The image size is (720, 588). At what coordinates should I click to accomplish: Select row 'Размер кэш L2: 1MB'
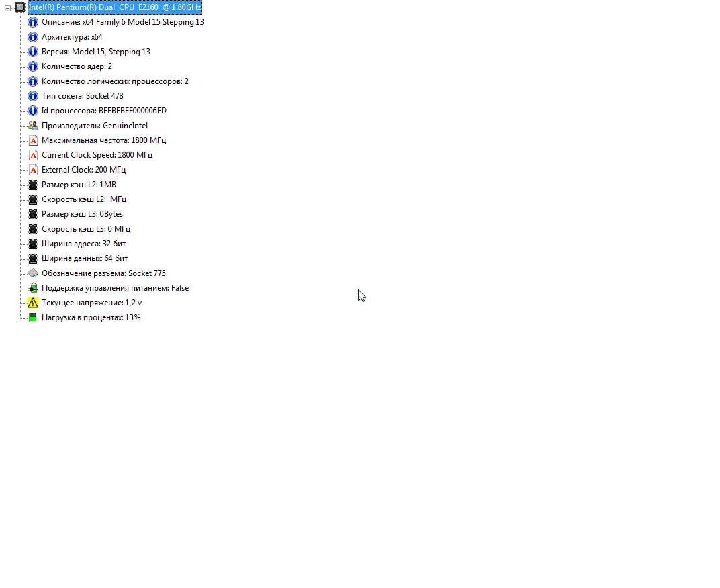pos(79,185)
